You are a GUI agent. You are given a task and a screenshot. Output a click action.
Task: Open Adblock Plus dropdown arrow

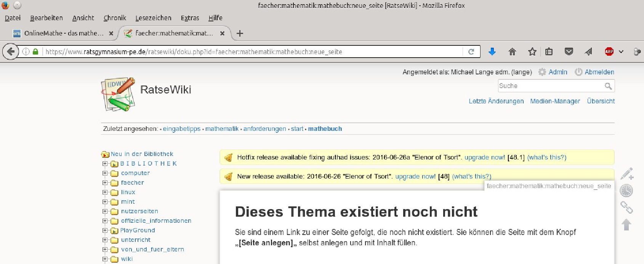pos(621,52)
